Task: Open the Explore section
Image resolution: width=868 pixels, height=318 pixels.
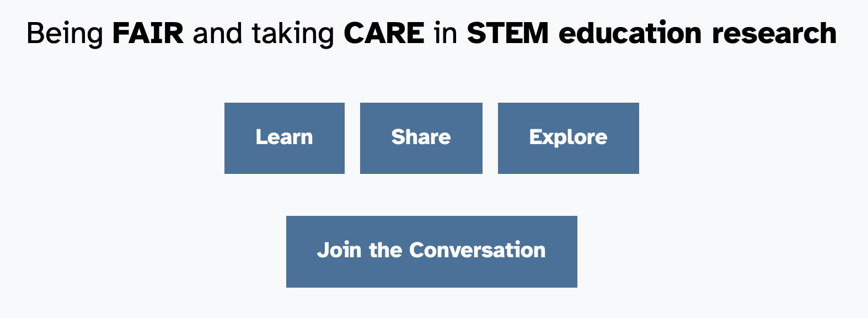Action: point(568,138)
